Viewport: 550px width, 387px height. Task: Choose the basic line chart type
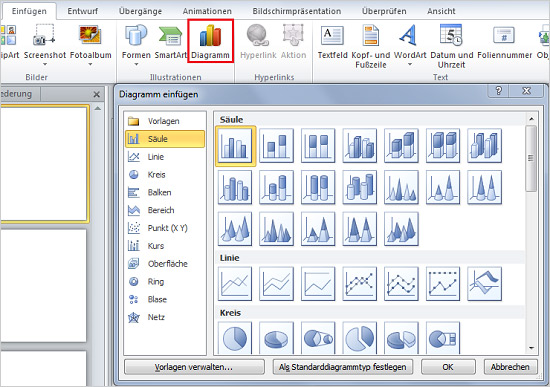[235, 284]
